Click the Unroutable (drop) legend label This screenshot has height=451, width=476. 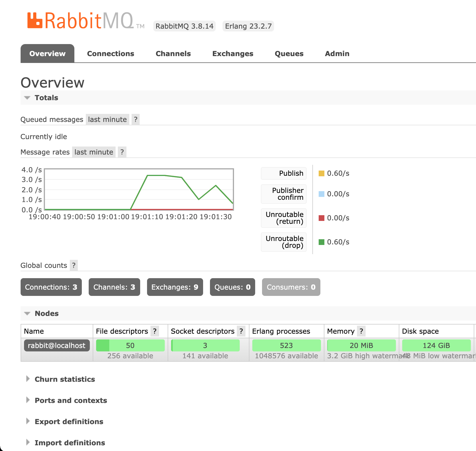(284, 242)
